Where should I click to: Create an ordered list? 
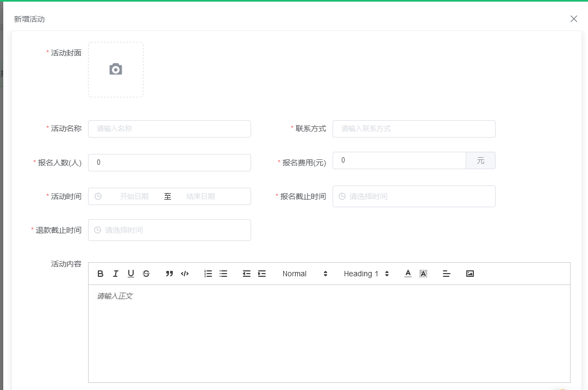(208, 274)
